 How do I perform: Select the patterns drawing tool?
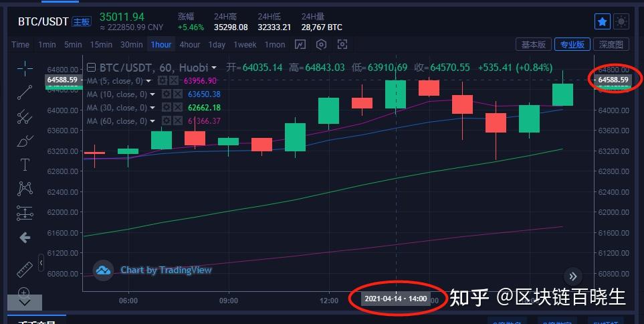(x=25, y=189)
